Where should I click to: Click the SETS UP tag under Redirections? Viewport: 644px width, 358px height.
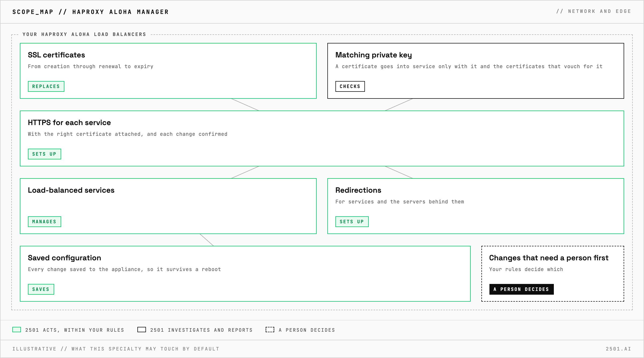point(352,222)
